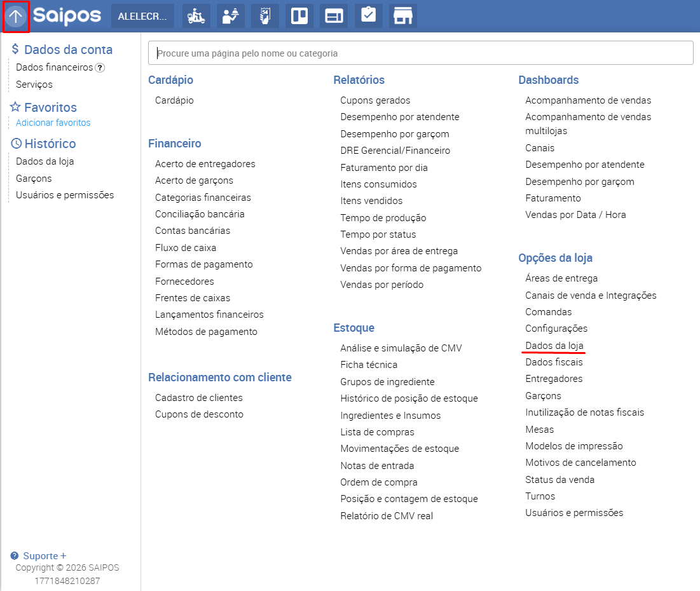Click the cash register panel icon
The height and width of the screenshot is (591, 700).
334,17
